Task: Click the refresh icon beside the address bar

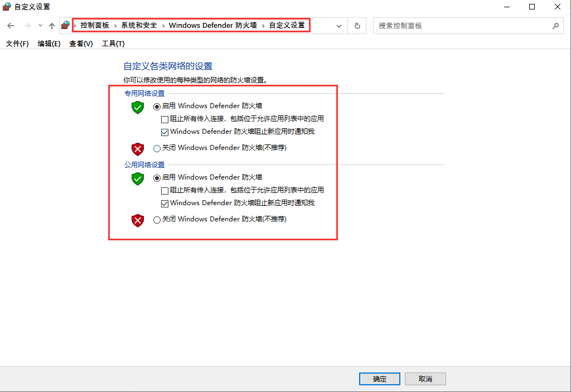Action: [x=357, y=26]
